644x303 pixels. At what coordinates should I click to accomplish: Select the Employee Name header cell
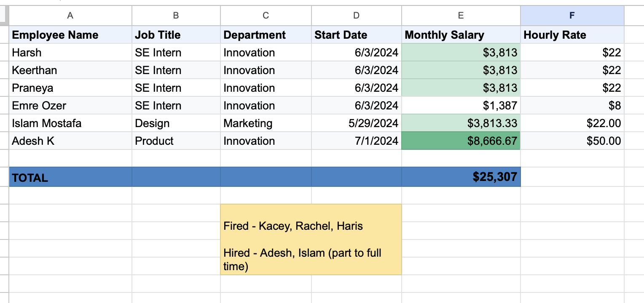pos(70,35)
